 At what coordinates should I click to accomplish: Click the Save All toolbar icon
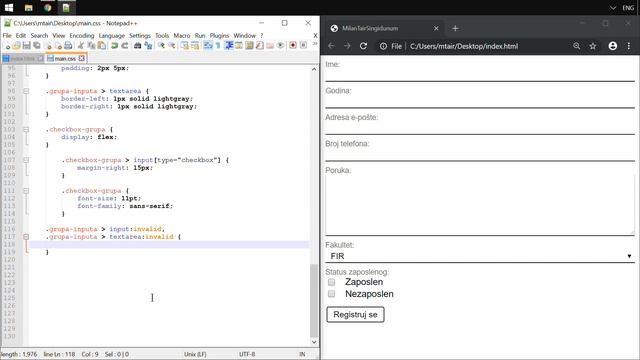(x=37, y=45)
